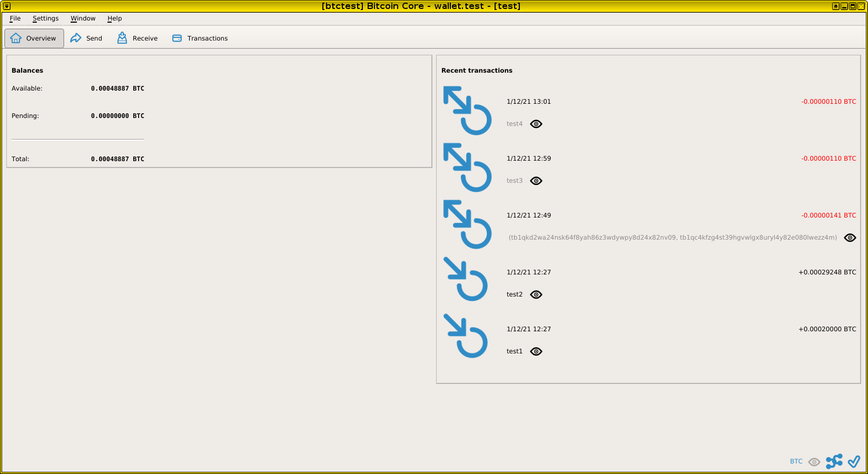Click the test4 transaction label
The image size is (868, 474).
pos(515,124)
